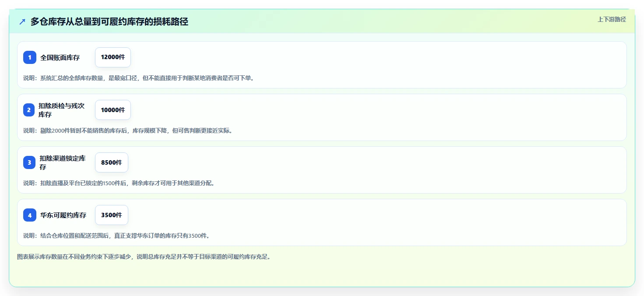Click the 上下游路径 label at top right
Screen dimensions: 644x296
pyautogui.click(x=612, y=19)
